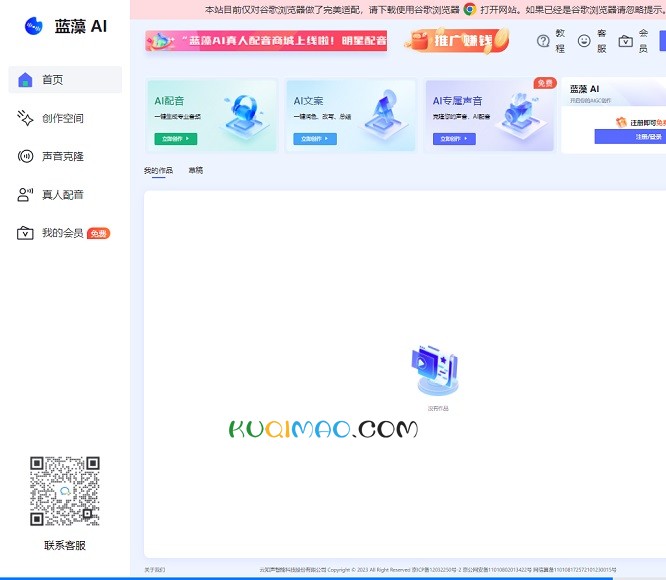Click 立即创作 button on AI配音 card
Screen dimensions: 666x580
(x=175, y=139)
